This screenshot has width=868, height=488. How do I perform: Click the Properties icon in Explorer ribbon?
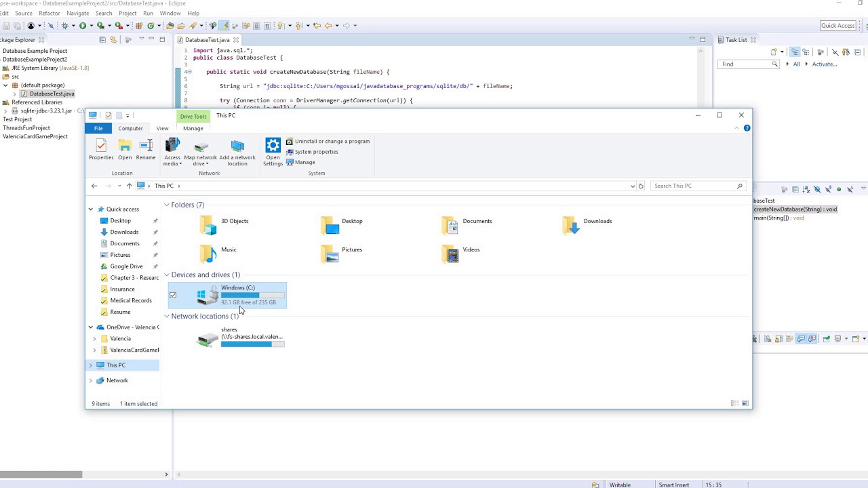click(101, 150)
